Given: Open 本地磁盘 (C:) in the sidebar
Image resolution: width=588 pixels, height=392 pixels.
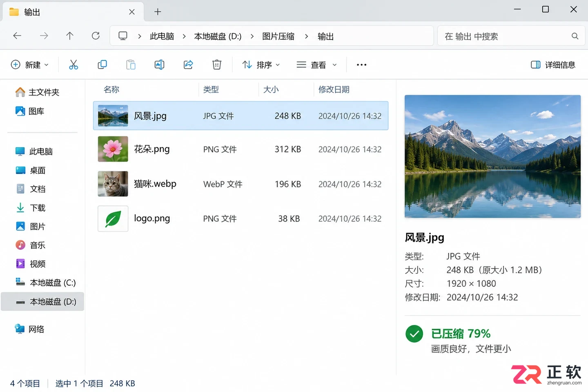Looking at the screenshot, I should pos(46,283).
